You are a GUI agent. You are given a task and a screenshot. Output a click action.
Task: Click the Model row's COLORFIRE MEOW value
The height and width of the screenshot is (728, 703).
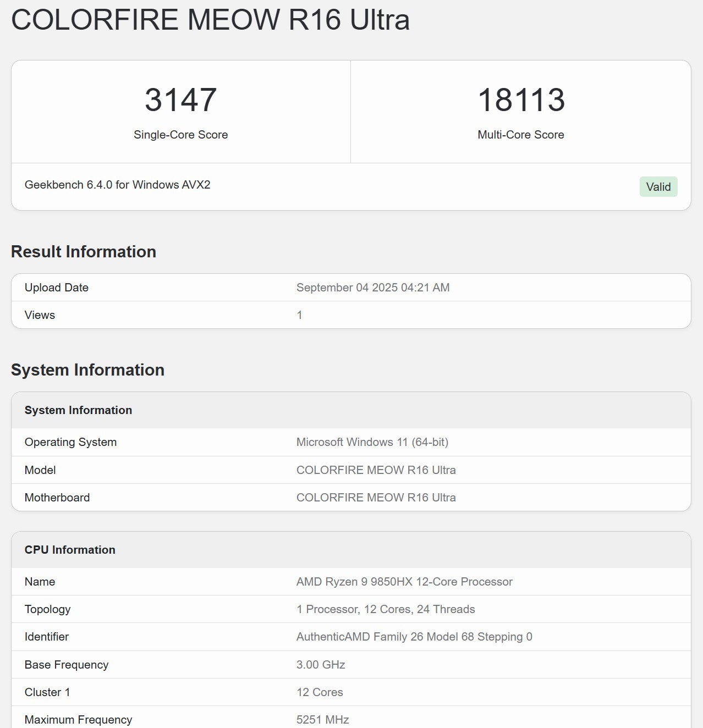[376, 470]
